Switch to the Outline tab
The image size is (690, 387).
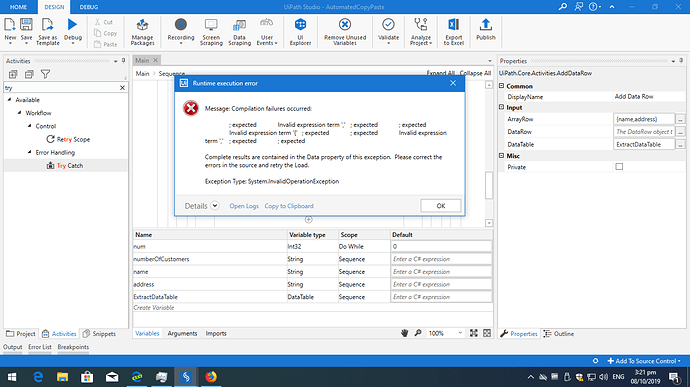pyautogui.click(x=559, y=334)
